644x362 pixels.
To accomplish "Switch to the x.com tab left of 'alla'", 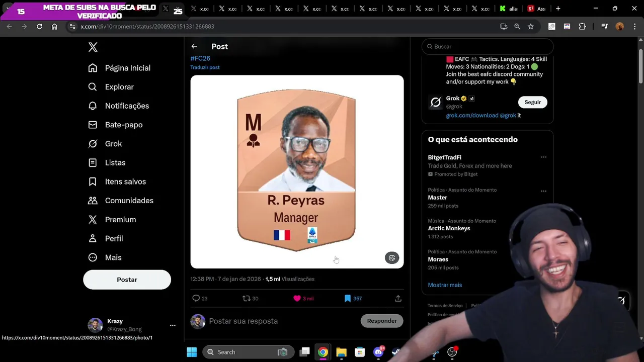I will click(x=480, y=9).
